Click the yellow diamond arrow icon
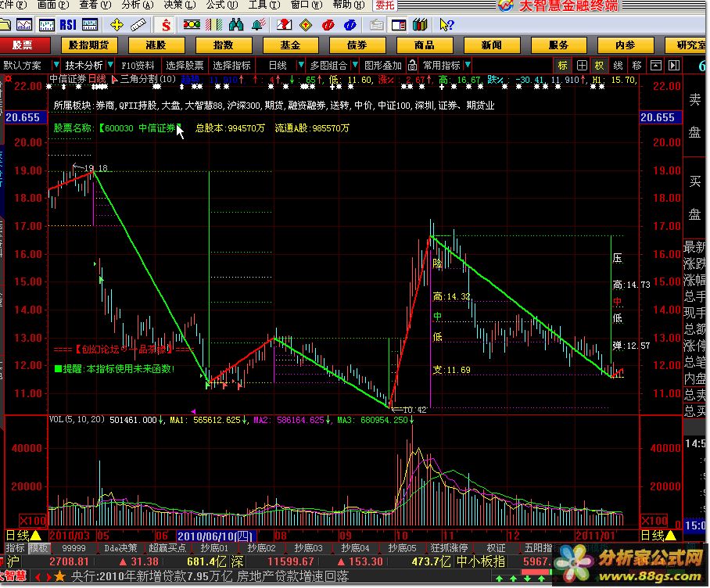Image resolution: width=710 pixels, height=588 pixels. click(x=306, y=24)
